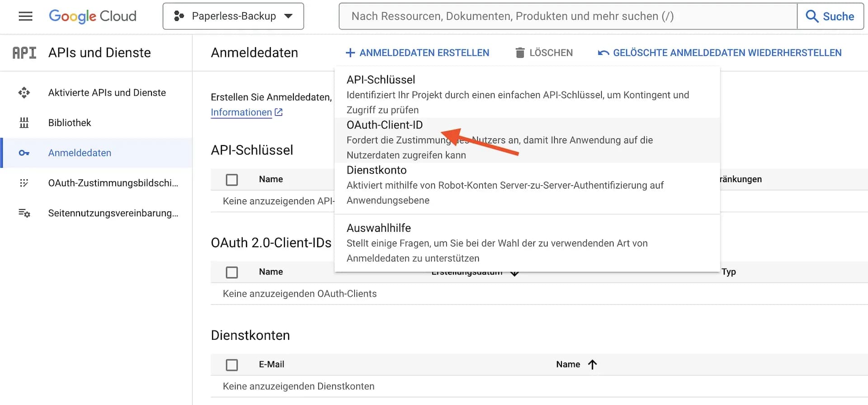Tick the OAuth 2.0-Client-IDs table checkbox
868x405 pixels.
(x=232, y=273)
